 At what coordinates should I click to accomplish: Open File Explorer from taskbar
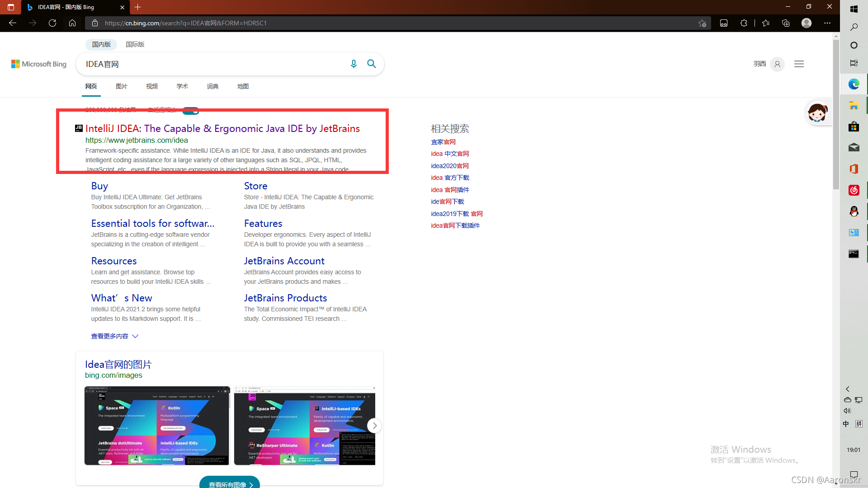point(854,106)
